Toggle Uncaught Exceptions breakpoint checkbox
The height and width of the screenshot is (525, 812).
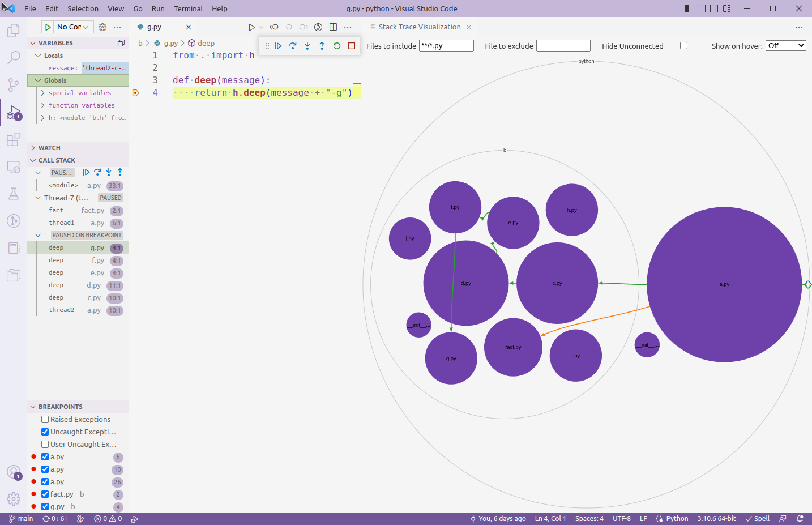(x=45, y=432)
